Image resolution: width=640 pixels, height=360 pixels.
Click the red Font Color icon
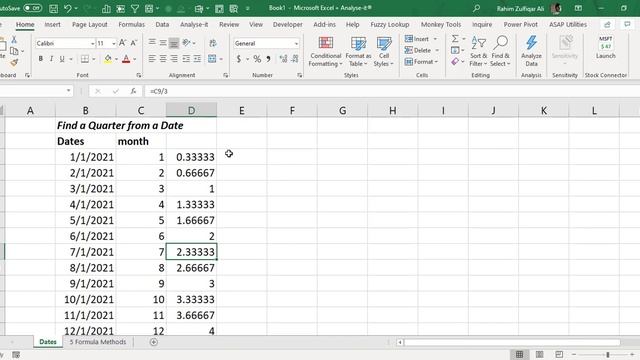(126, 59)
